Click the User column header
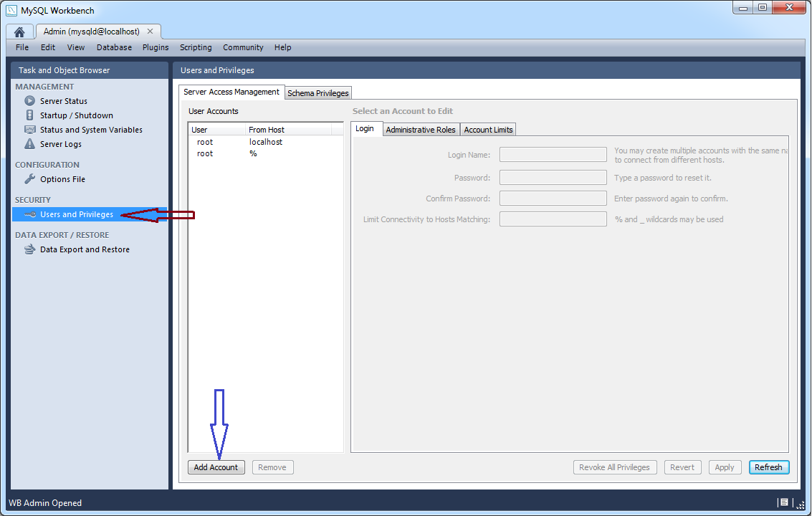Image resolution: width=812 pixels, height=516 pixels. coord(217,130)
